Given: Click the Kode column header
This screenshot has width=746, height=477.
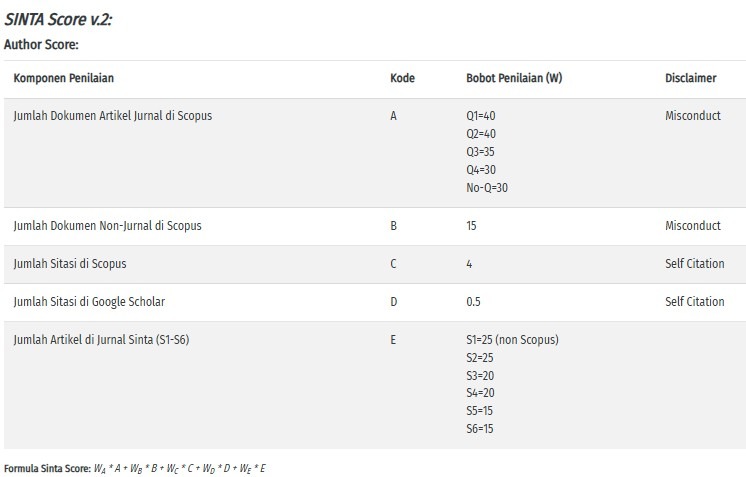Looking at the screenshot, I should [402, 78].
